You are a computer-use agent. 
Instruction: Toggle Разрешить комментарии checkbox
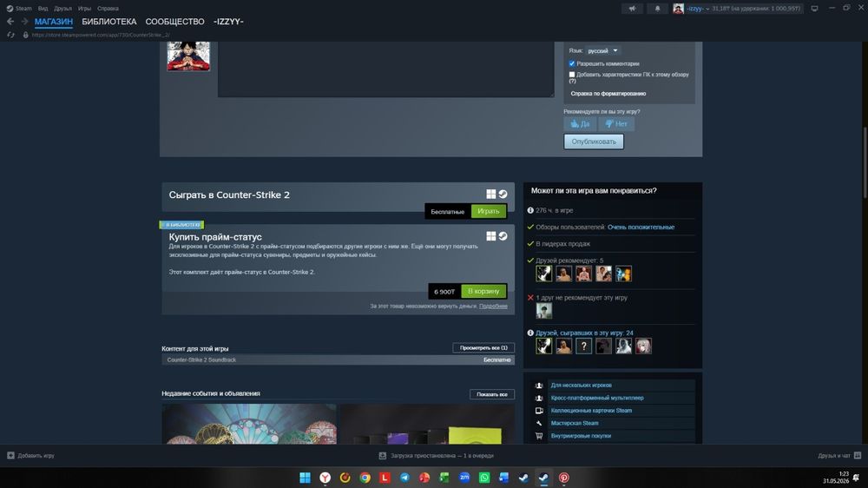(572, 63)
